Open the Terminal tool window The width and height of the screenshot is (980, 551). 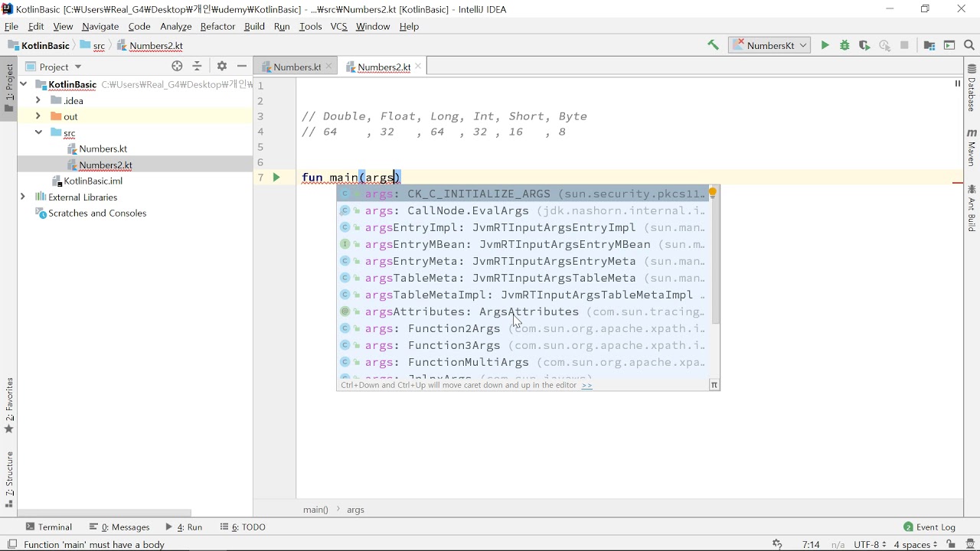(49, 527)
